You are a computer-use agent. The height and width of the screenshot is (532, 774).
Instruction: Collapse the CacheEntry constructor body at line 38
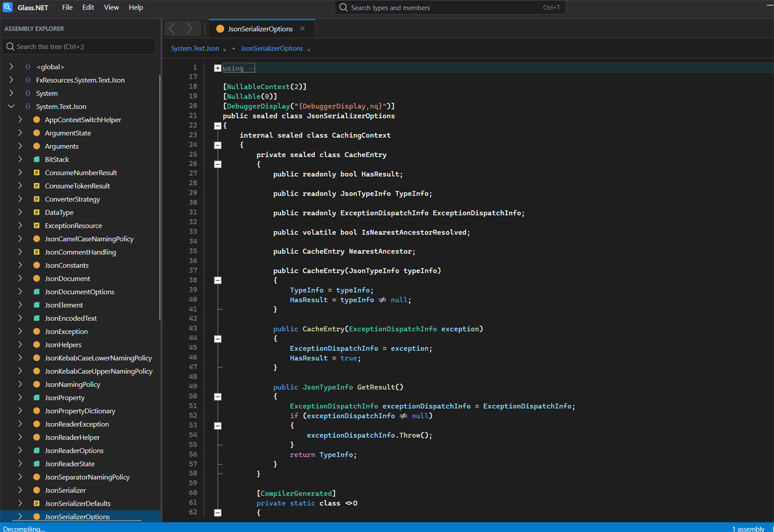coord(217,281)
